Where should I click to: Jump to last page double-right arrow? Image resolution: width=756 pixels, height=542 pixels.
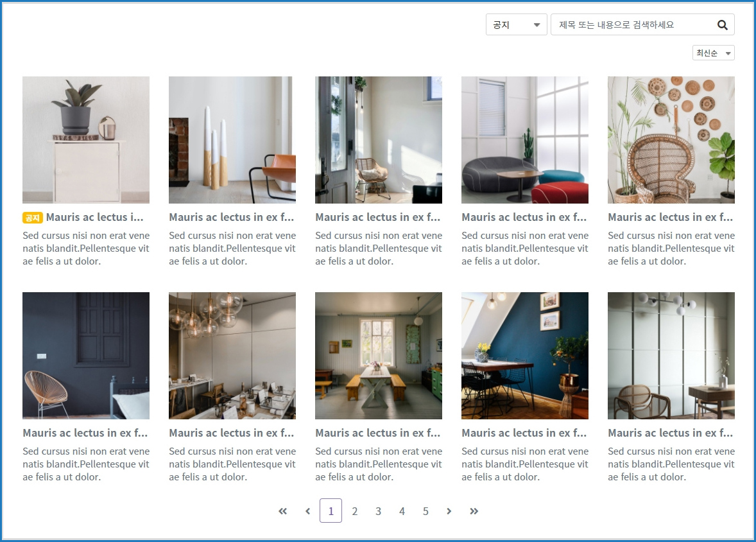pyautogui.click(x=474, y=511)
